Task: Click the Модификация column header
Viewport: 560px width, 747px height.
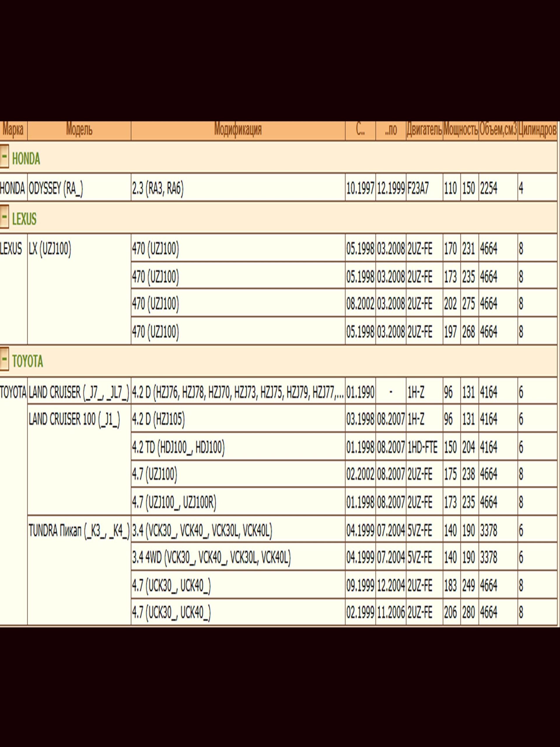Action: tap(238, 130)
